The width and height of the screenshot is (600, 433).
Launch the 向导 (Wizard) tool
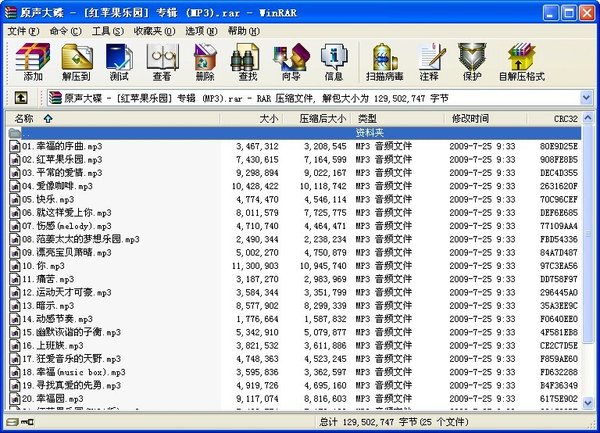coord(291,62)
